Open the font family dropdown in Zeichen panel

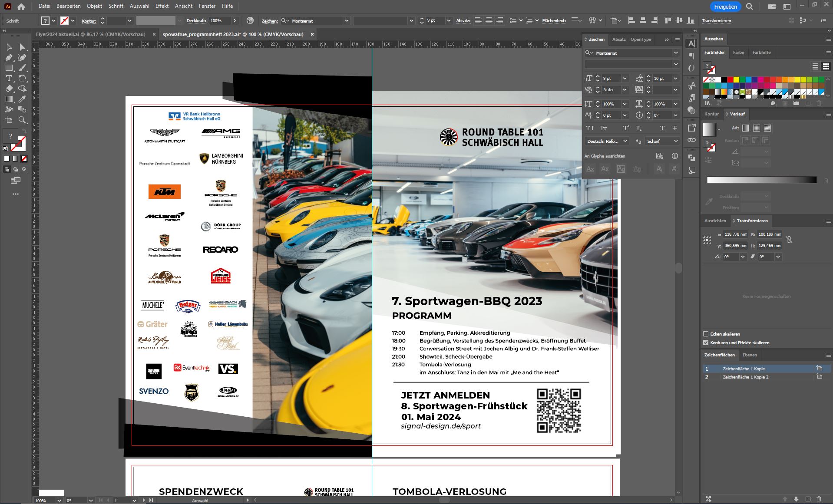pyautogui.click(x=675, y=53)
